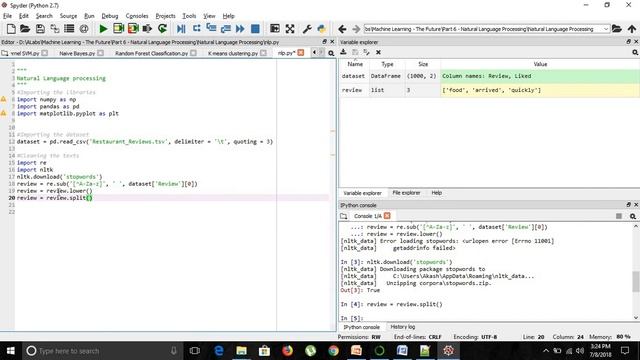Click the debug step-return icon
The width and height of the screenshot is (640, 360).
(226, 29)
